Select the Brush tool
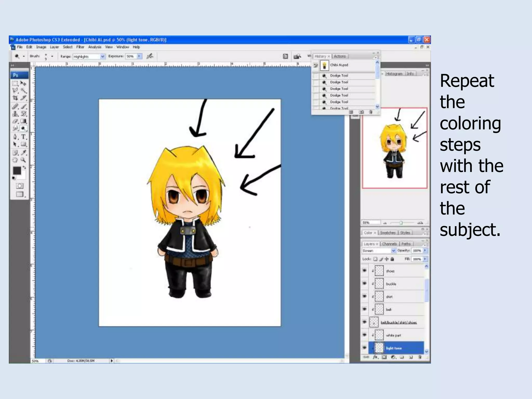The height and width of the screenshot is (399, 532). [x=24, y=107]
